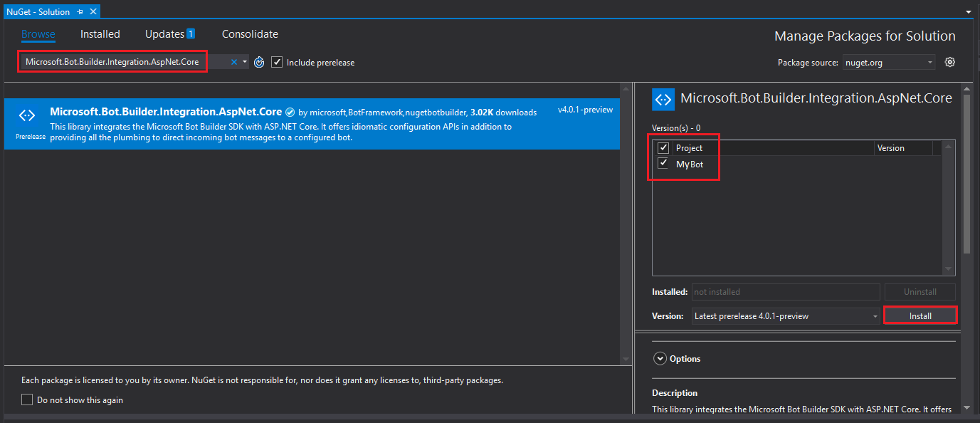Uncheck the Include prerelease checkbox
Screen dimensions: 980x423
point(276,62)
